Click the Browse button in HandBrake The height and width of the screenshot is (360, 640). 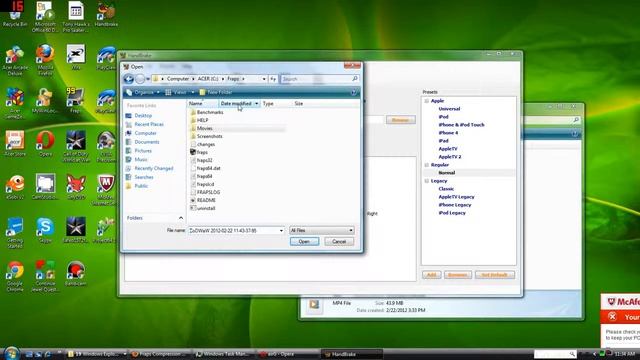400,120
